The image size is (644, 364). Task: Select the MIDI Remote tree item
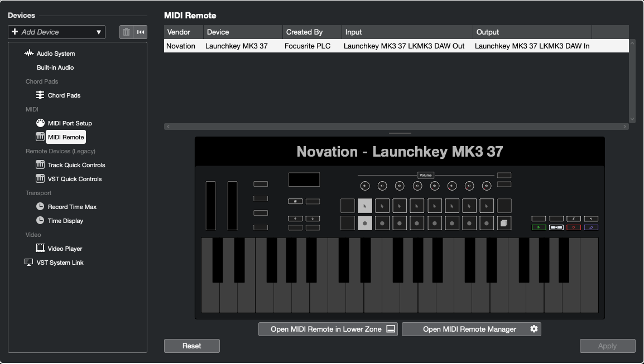tap(66, 137)
